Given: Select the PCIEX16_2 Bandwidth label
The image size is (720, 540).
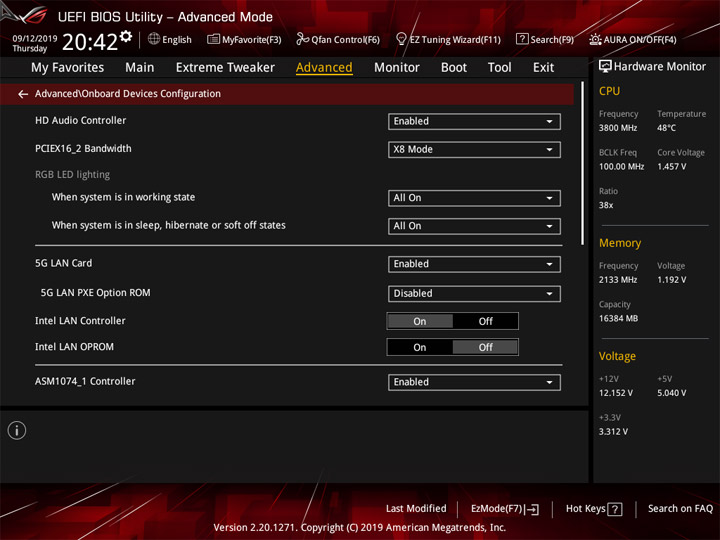Looking at the screenshot, I should pos(83,149).
